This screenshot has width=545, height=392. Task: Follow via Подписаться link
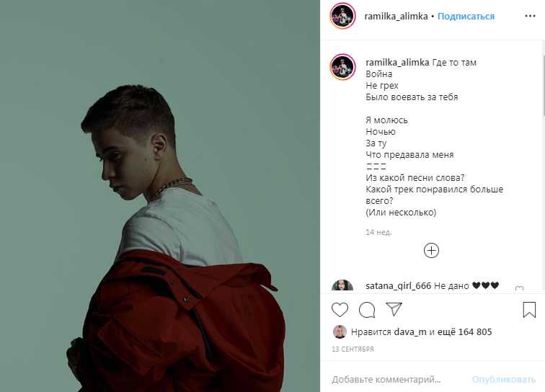(x=466, y=17)
